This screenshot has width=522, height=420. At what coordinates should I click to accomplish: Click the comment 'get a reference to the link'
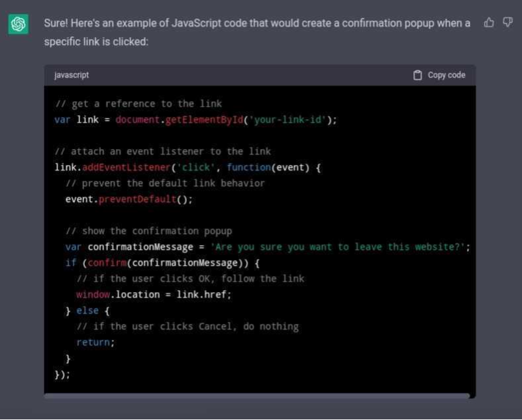(138, 104)
